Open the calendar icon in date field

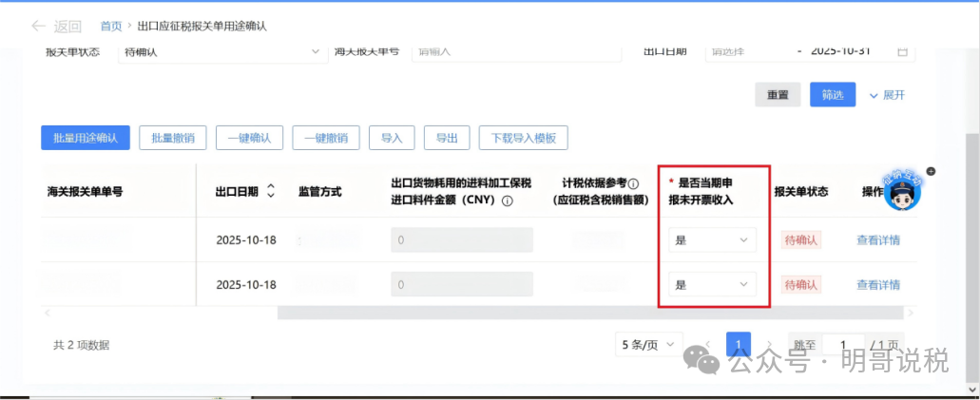coord(902,51)
